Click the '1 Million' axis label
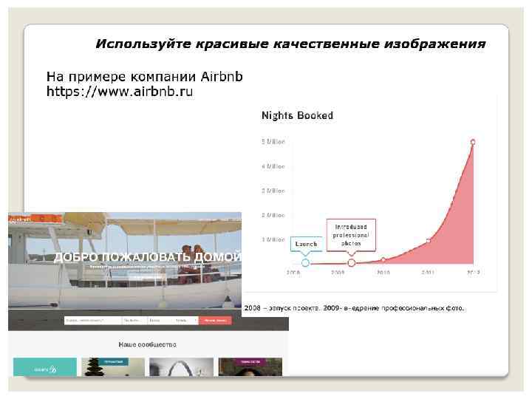The image size is (532, 399). coord(273,239)
